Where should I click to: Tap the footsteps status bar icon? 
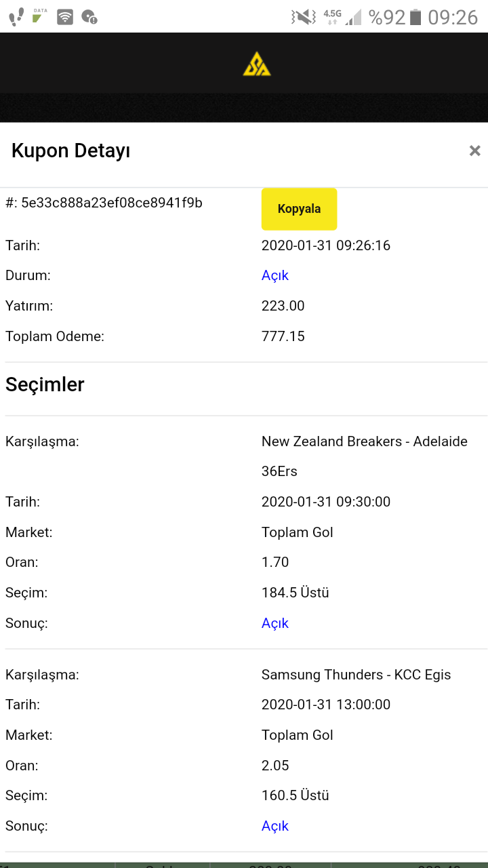click(x=17, y=17)
